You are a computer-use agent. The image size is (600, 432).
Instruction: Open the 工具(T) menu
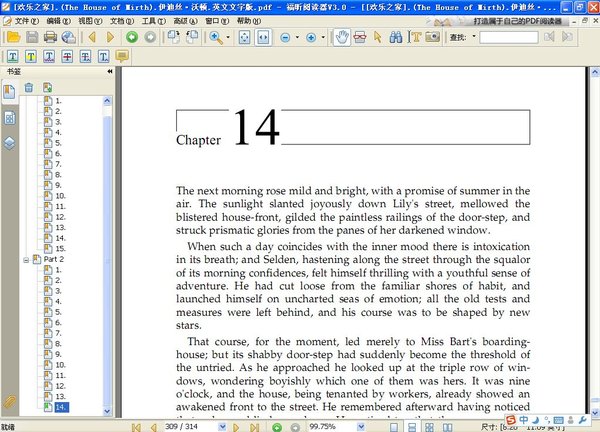(x=154, y=21)
